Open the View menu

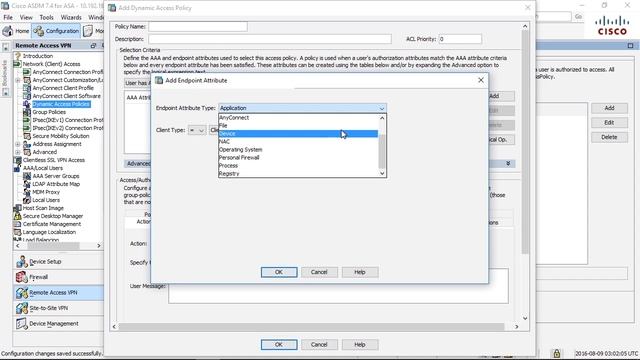pyautogui.click(x=26, y=18)
